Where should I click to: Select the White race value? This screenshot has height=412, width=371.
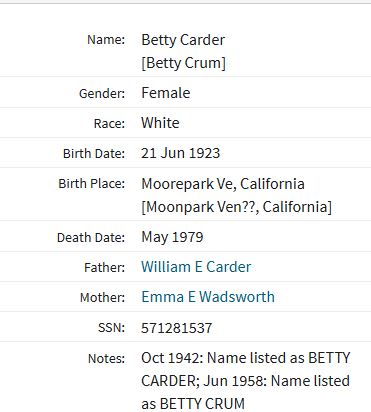(x=160, y=123)
